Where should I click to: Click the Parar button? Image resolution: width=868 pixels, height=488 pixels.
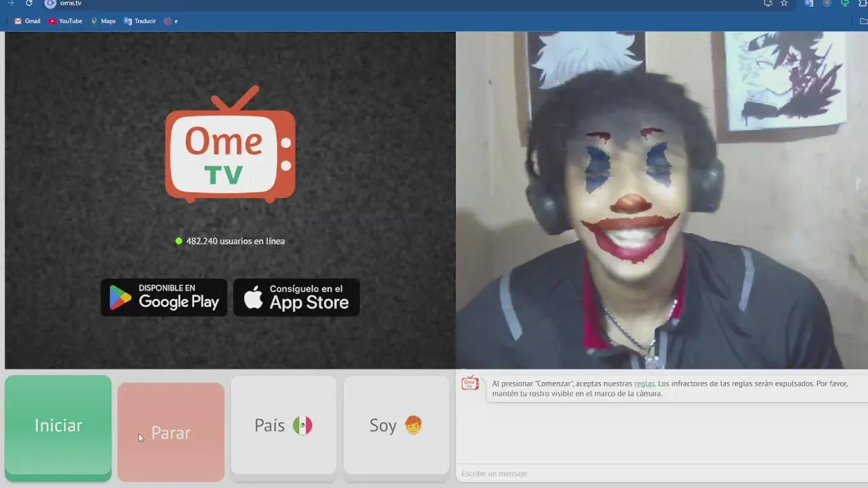tap(171, 432)
